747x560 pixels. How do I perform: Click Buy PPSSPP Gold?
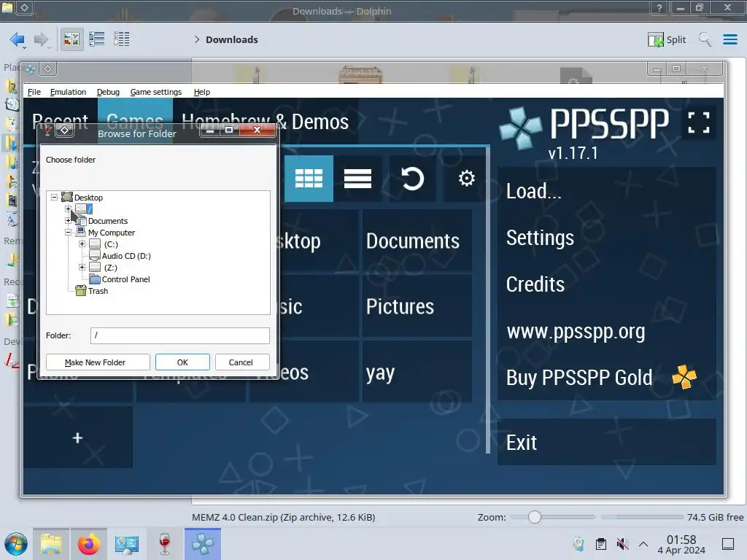(x=606, y=378)
